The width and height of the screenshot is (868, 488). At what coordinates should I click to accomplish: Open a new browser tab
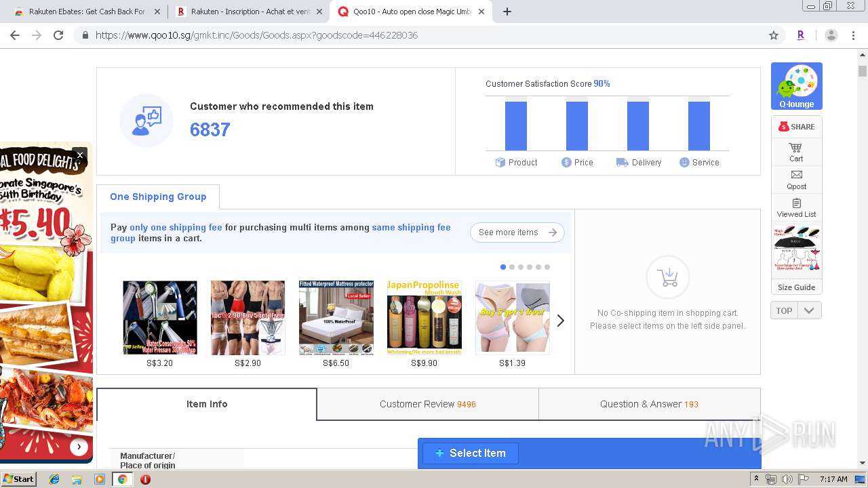[507, 12]
